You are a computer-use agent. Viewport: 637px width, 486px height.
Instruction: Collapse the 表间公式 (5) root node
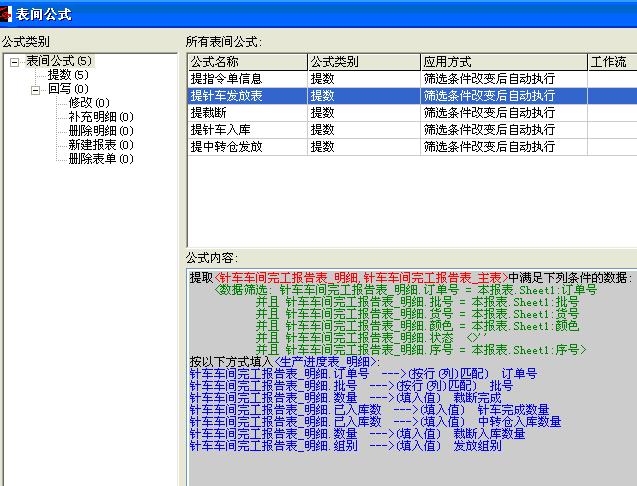[x=15, y=61]
